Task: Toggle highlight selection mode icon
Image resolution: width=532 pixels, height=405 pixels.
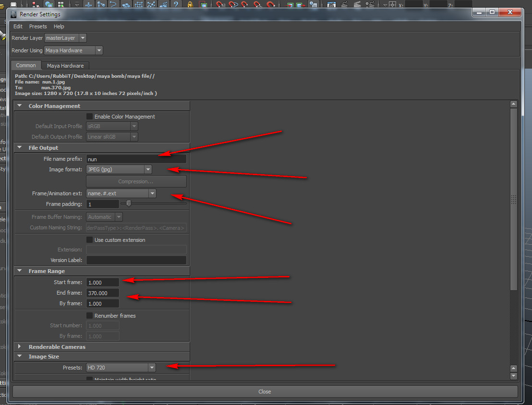Action: [x=203, y=4]
